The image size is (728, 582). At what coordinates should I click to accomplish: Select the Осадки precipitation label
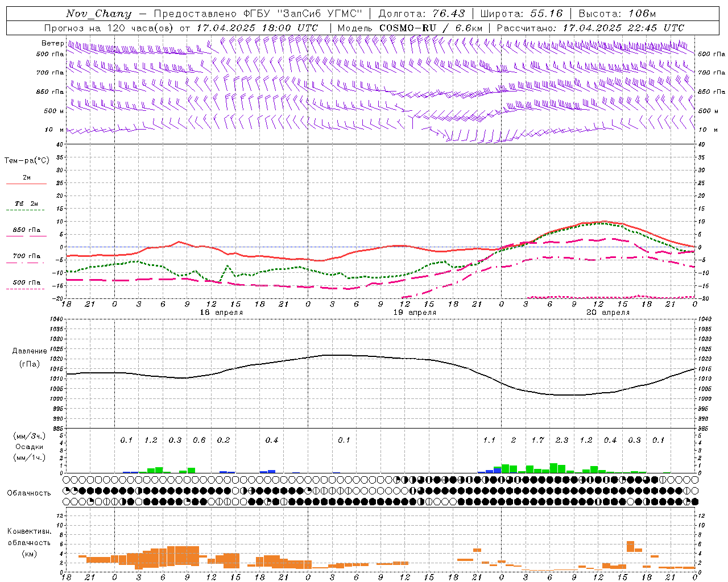[29, 447]
